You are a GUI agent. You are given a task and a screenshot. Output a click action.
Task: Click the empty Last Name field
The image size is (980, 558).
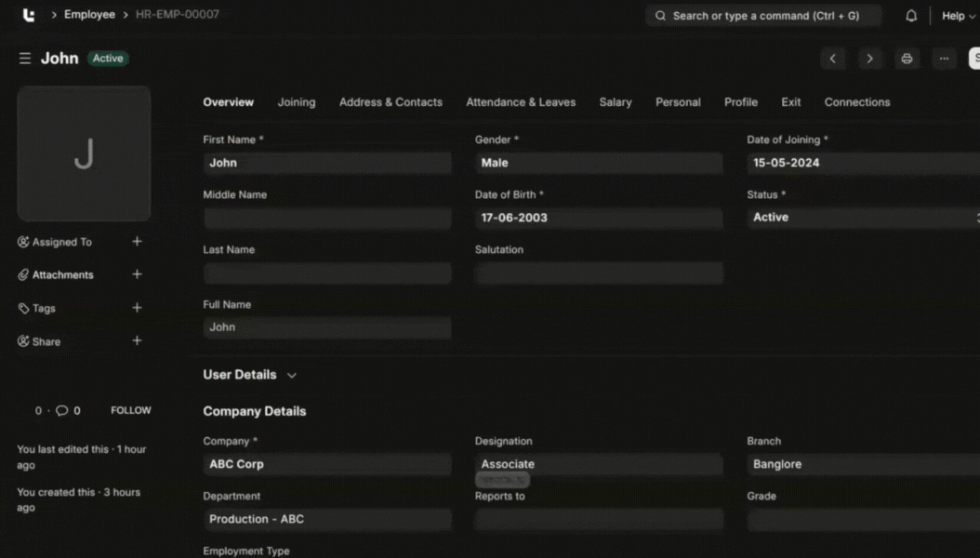pyautogui.click(x=327, y=273)
